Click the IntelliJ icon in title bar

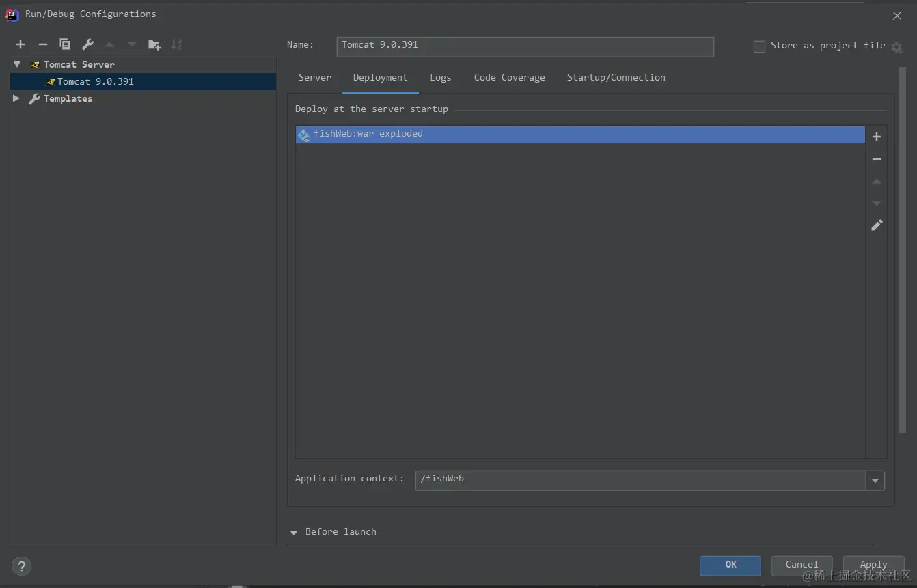[12, 14]
